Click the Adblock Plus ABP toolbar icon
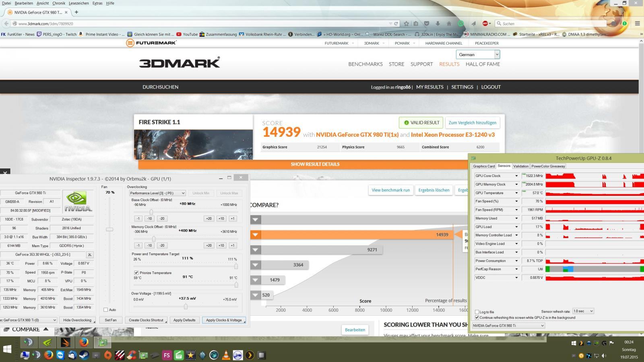Viewport: 644px width, 362px height. pyautogui.click(x=485, y=24)
